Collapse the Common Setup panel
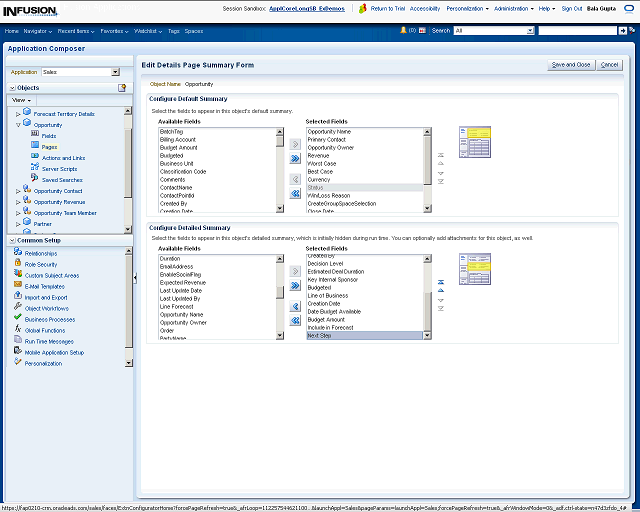 tap(11, 241)
